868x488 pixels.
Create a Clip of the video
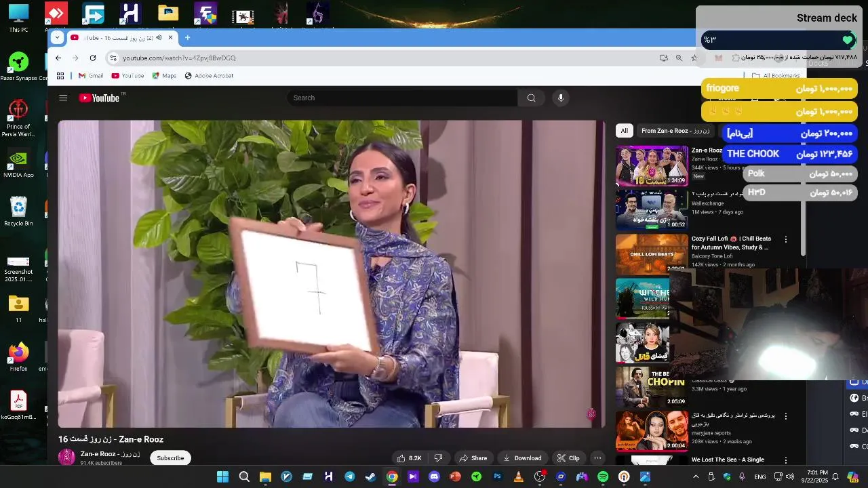pyautogui.click(x=568, y=458)
